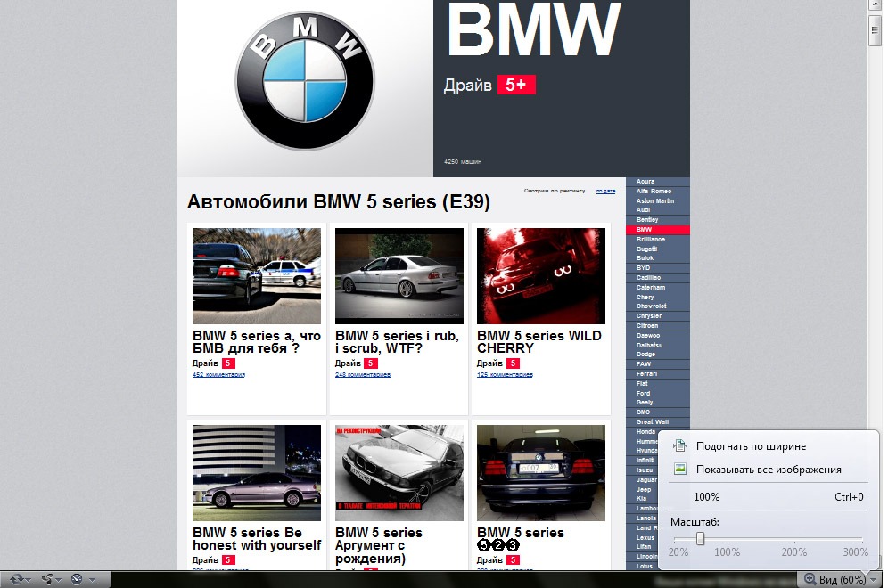Select Ford in the brand list
The width and height of the screenshot is (888, 588).
click(644, 393)
